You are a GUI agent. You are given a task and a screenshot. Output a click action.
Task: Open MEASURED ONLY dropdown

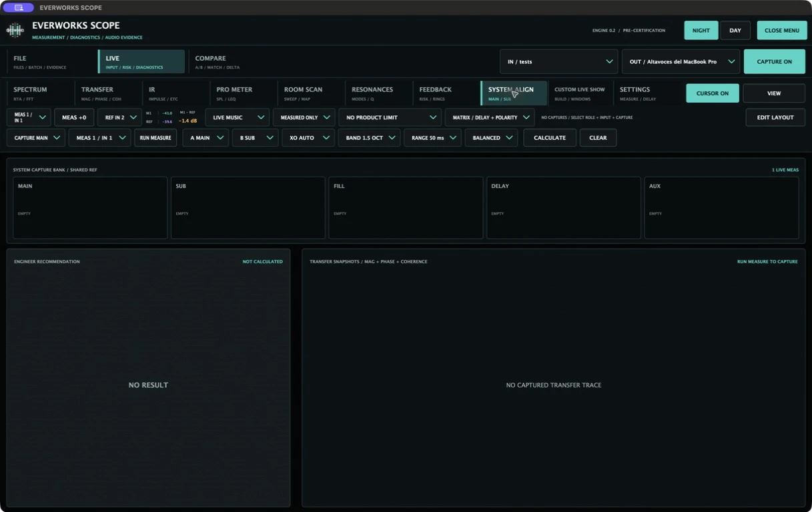304,117
